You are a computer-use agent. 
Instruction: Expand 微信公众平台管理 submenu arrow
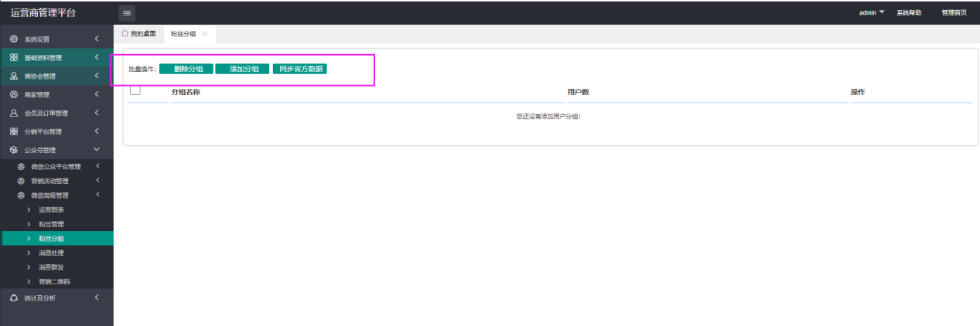pyautogui.click(x=97, y=167)
